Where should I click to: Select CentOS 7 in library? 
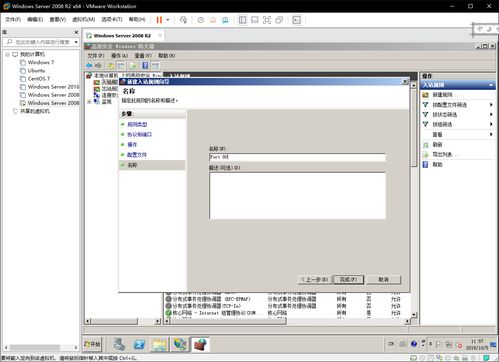39,79
